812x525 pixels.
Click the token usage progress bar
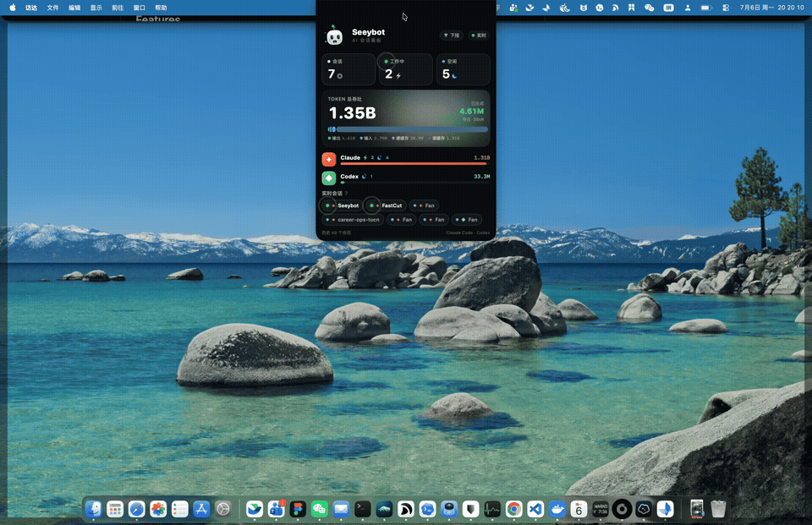pos(408,129)
